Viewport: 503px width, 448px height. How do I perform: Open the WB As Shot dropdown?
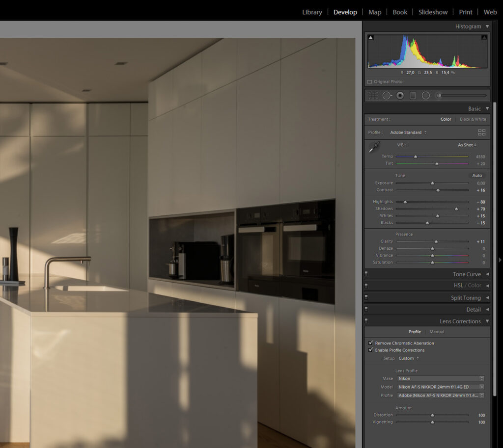(x=467, y=145)
